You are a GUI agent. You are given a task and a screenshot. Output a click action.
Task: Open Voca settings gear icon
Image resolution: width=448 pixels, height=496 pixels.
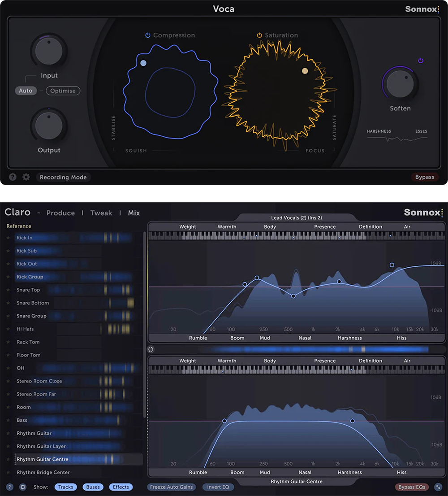[x=26, y=177]
